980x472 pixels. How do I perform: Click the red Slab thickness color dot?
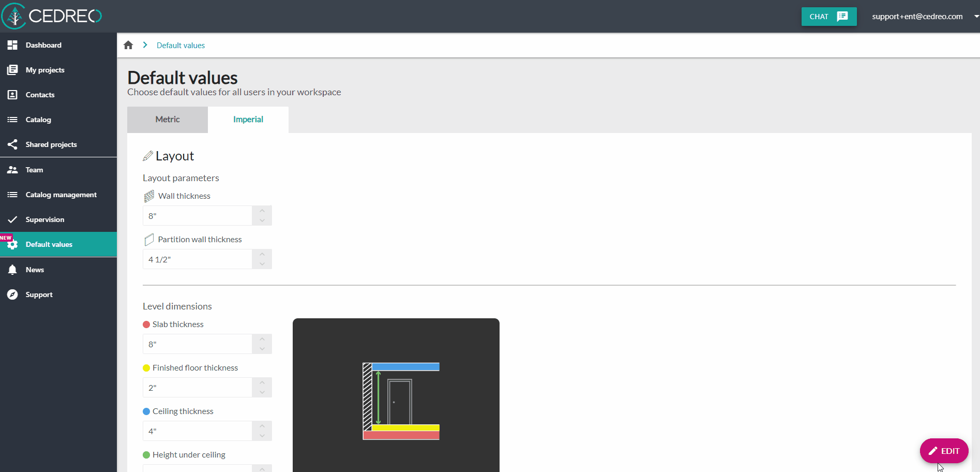pos(145,324)
